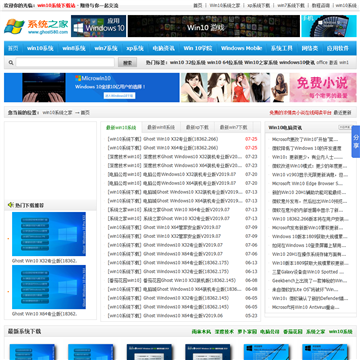
Task: Click the xp系统下载 link in top bar
Action: 259,6
